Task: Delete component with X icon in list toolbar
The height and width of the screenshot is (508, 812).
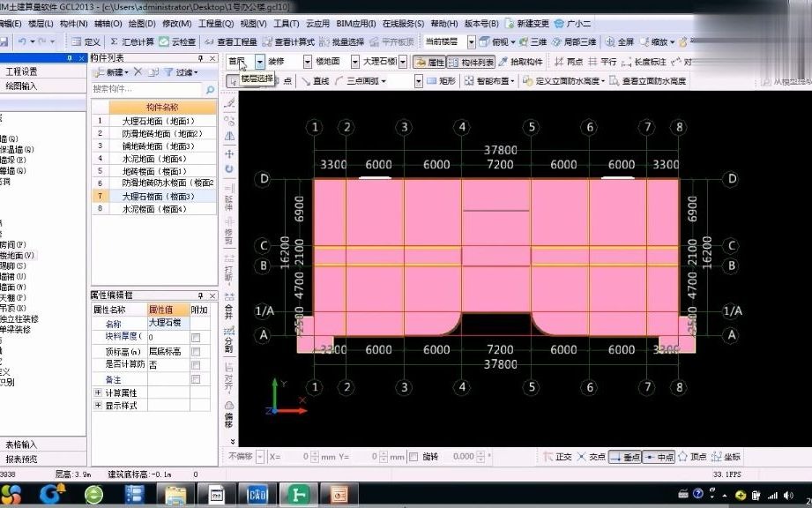Action: tap(138, 72)
